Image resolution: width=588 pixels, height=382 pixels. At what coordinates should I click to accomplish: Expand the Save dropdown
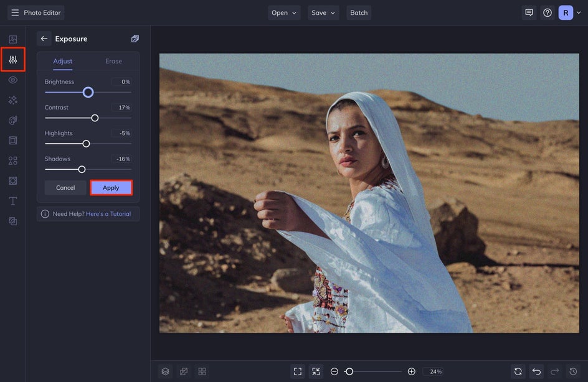323,12
